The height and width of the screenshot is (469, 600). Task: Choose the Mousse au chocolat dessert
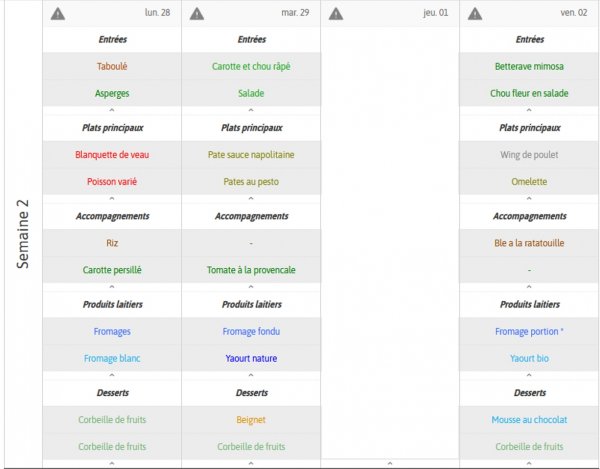point(529,420)
